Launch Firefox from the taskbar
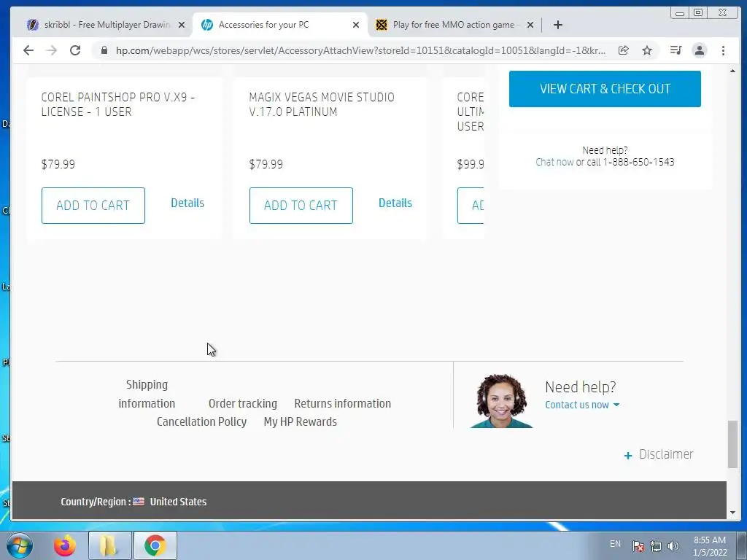 64,545
